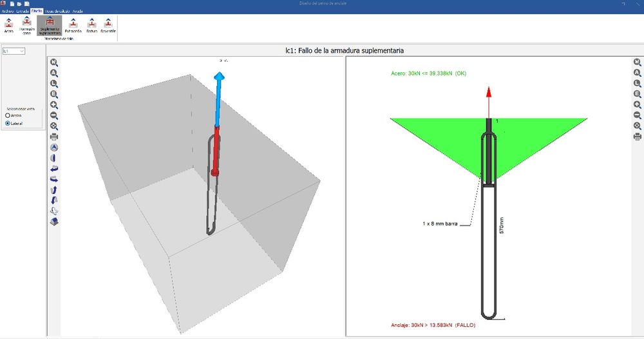The image size is (644, 339).
Task: Click the compass orientation icon in 3D toolbar
Action: (x=54, y=148)
